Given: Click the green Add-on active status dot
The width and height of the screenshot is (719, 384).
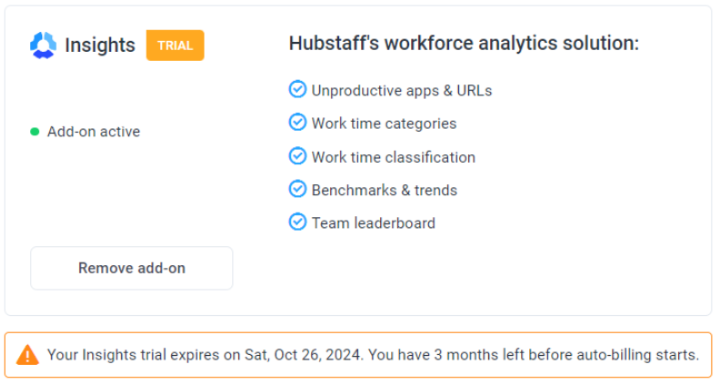Looking at the screenshot, I should (35, 132).
